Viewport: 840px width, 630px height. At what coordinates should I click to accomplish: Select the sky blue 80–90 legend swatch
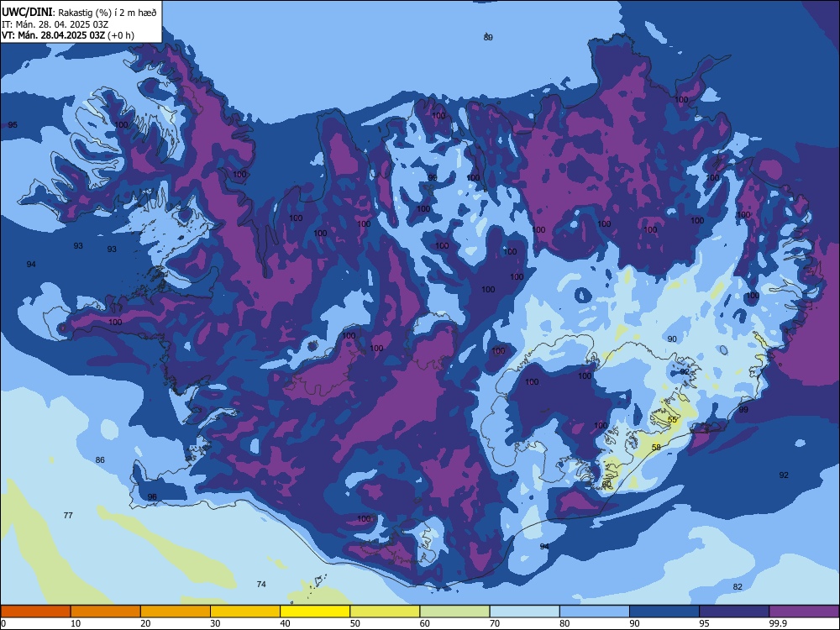tap(595, 612)
